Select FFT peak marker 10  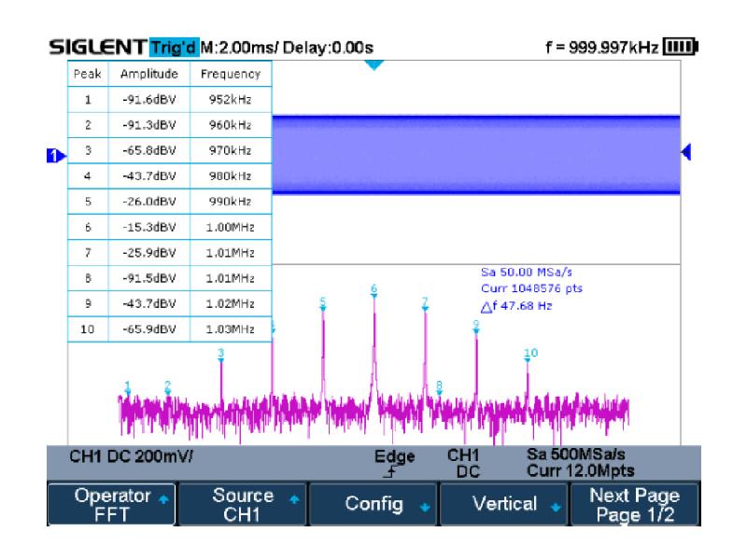tap(529, 354)
